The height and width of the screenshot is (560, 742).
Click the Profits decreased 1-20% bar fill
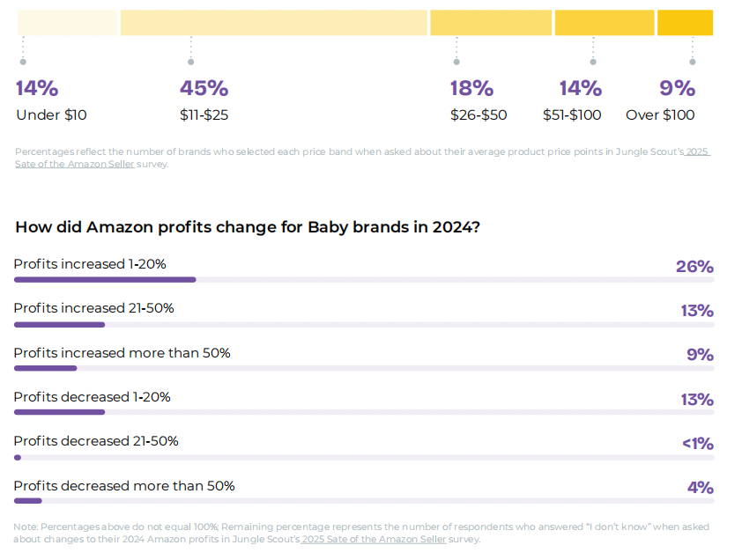pyautogui.click(x=60, y=412)
